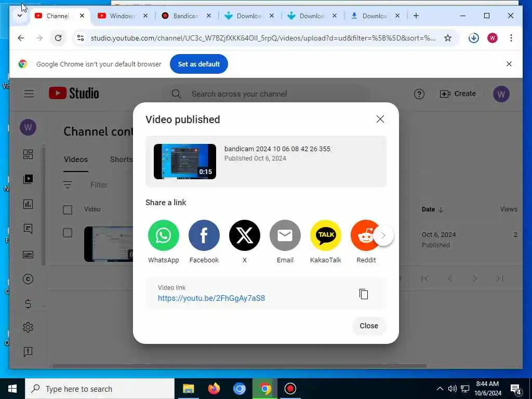Tick the first video row checkbox
Viewport: 532px width, 399px height.
click(68, 233)
